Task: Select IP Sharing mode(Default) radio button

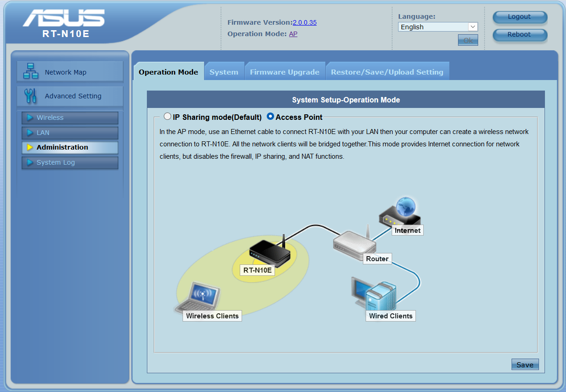Action: tap(167, 117)
